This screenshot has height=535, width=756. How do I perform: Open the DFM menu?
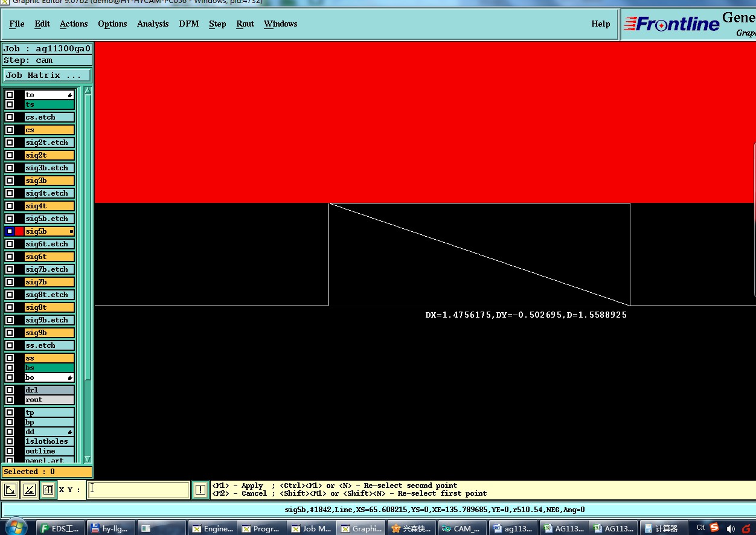[x=189, y=24]
